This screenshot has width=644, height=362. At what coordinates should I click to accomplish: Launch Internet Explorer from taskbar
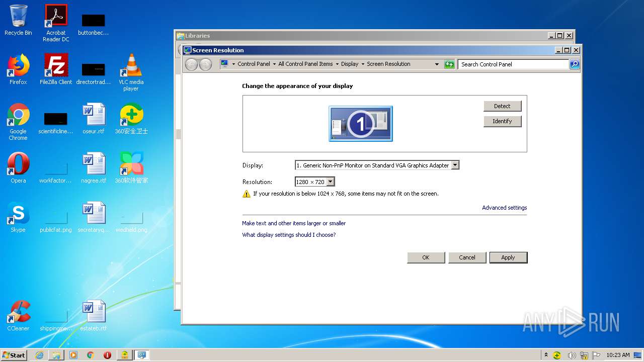[39, 355]
